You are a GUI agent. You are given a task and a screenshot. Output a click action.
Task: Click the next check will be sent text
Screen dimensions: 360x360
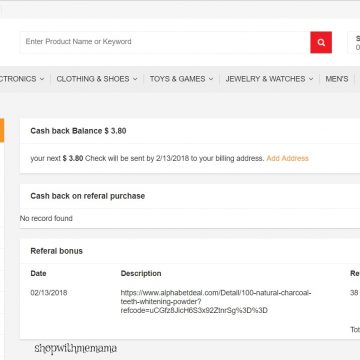(x=147, y=158)
